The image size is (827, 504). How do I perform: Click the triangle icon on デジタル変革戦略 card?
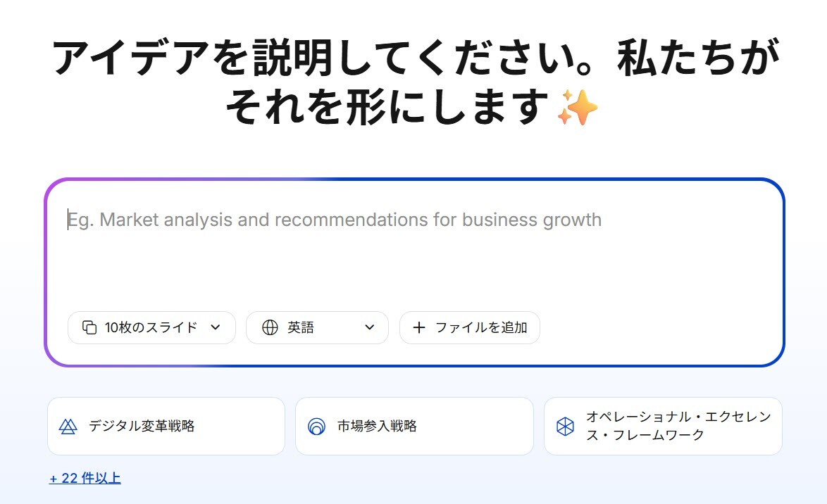(68, 426)
